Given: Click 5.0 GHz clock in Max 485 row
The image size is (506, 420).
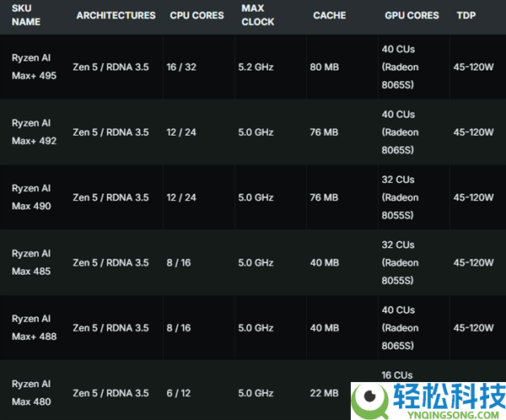Looking at the screenshot, I should (x=256, y=262).
